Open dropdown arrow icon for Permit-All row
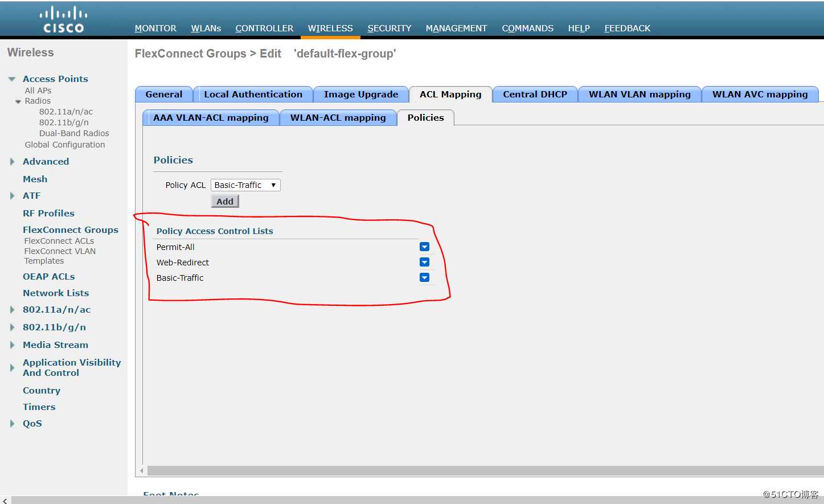The height and width of the screenshot is (504, 824). coord(424,247)
